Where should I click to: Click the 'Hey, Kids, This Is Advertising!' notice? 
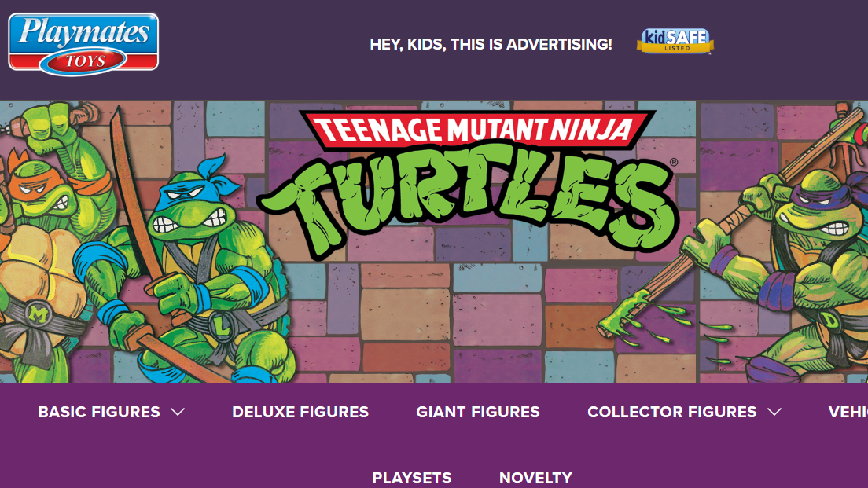pos(491,44)
